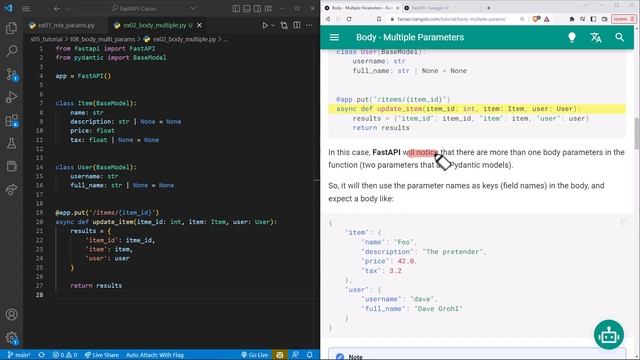This screenshot has height=360, width=640.
Task: Start Live Share from status bar
Action: 101,355
